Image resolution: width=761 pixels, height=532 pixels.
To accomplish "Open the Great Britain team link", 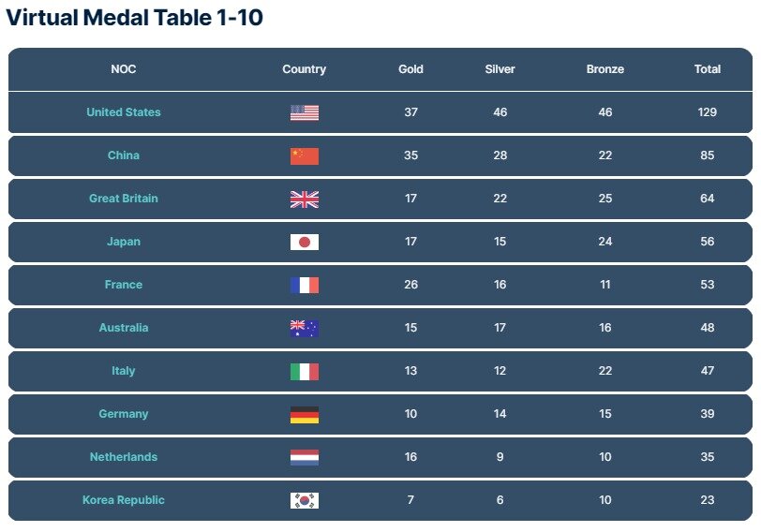I will tap(124, 199).
